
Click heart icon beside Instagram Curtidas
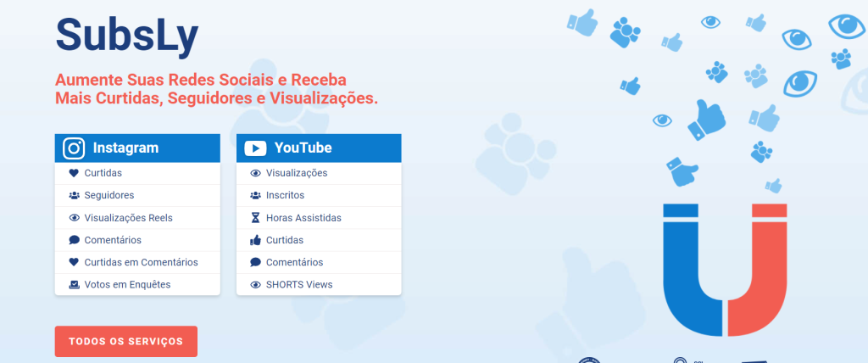tap(75, 173)
